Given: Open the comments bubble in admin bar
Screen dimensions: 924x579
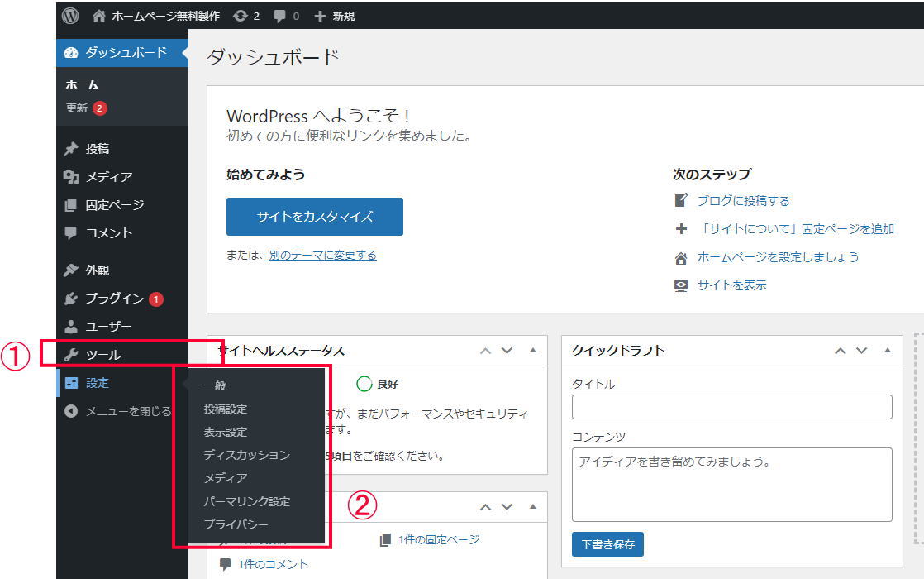Looking at the screenshot, I should (x=280, y=16).
